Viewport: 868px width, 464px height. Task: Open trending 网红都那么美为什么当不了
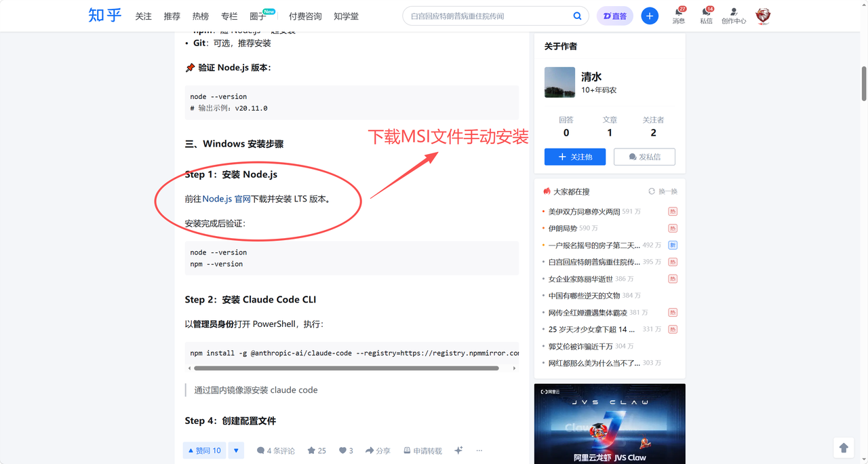[x=594, y=363]
